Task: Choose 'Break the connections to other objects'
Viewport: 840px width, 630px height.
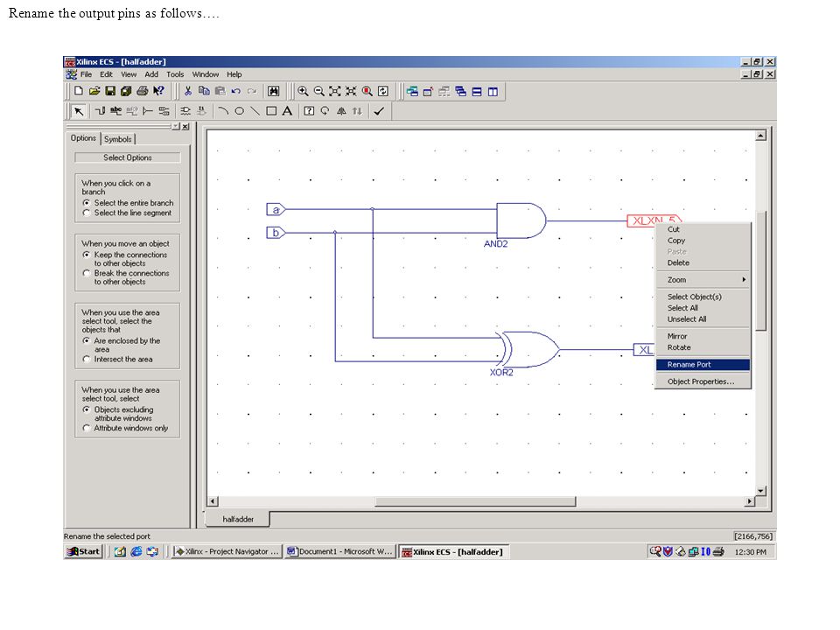Action: click(87, 273)
